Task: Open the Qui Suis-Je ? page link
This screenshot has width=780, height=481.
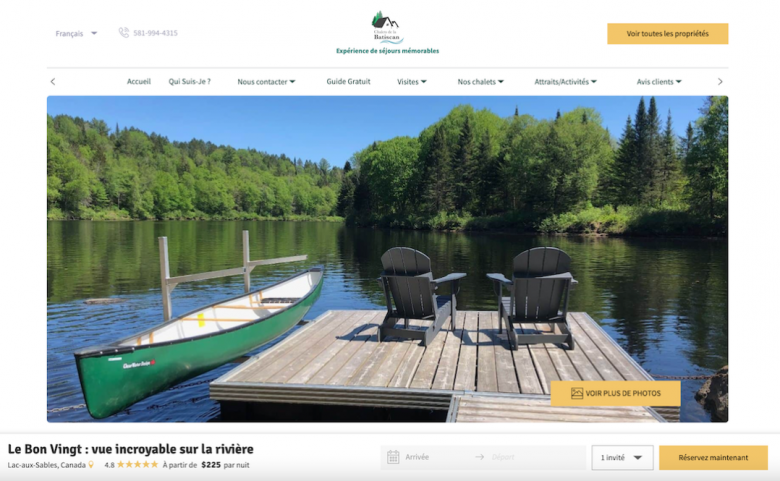Action: pyautogui.click(x=190, y=82)
